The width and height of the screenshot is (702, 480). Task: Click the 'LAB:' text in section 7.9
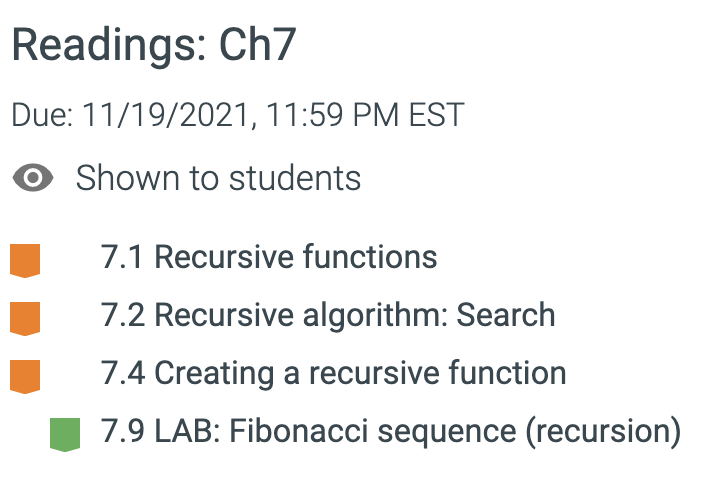pyautogui.click(x=187, y=431)
